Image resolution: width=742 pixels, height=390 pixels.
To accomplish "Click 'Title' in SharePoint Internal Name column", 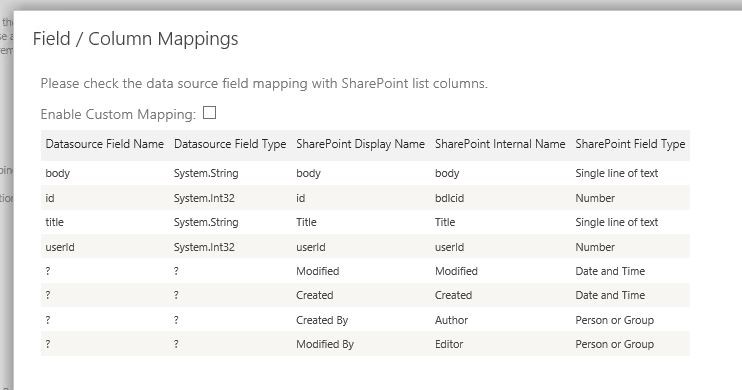I will (x=445, y=222).
